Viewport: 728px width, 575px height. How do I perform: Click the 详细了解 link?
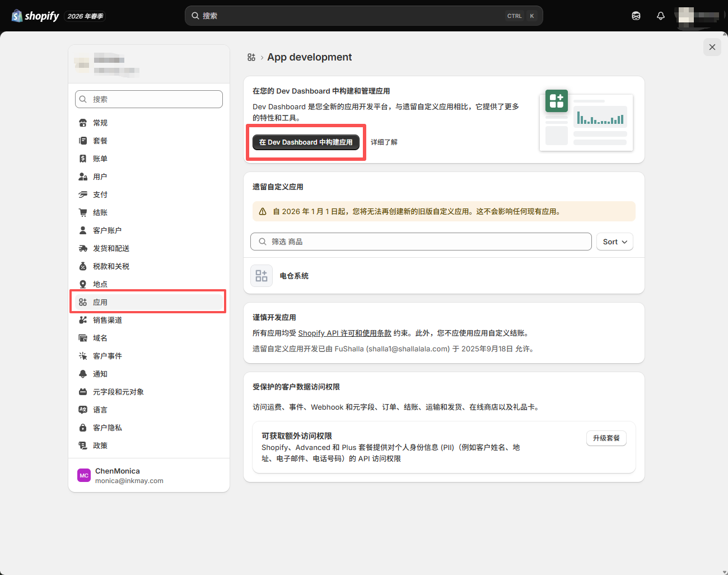coord(384,142)
